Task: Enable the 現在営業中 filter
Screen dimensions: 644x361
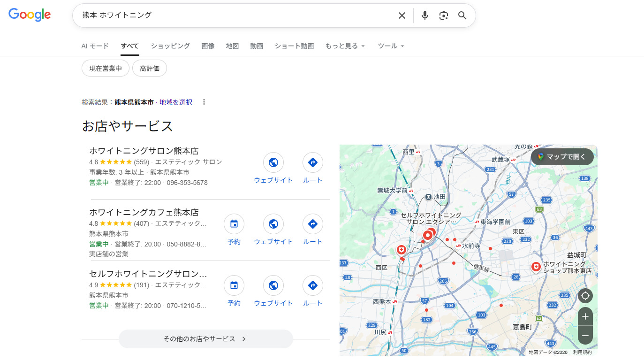Action: [105, 68]
